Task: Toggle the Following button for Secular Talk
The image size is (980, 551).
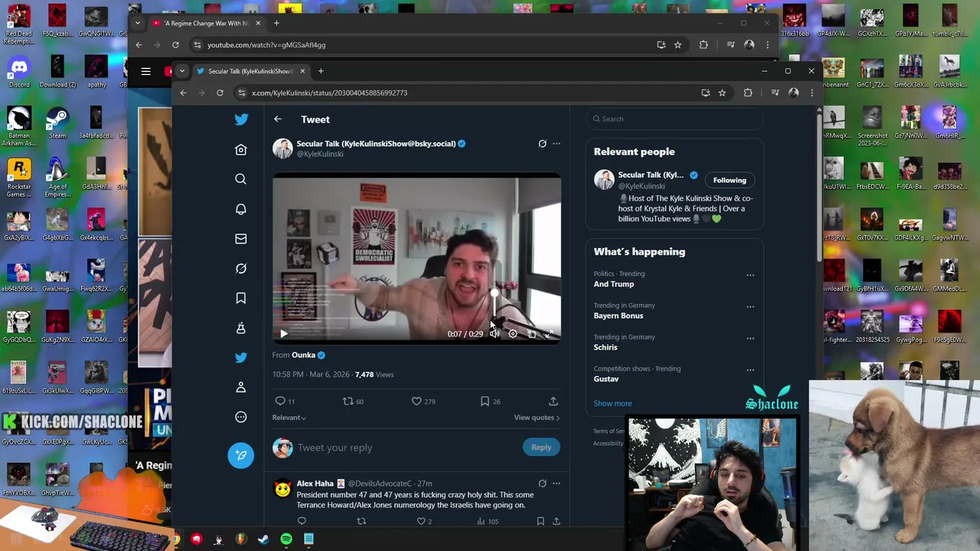Action: (x=730, y=181)
